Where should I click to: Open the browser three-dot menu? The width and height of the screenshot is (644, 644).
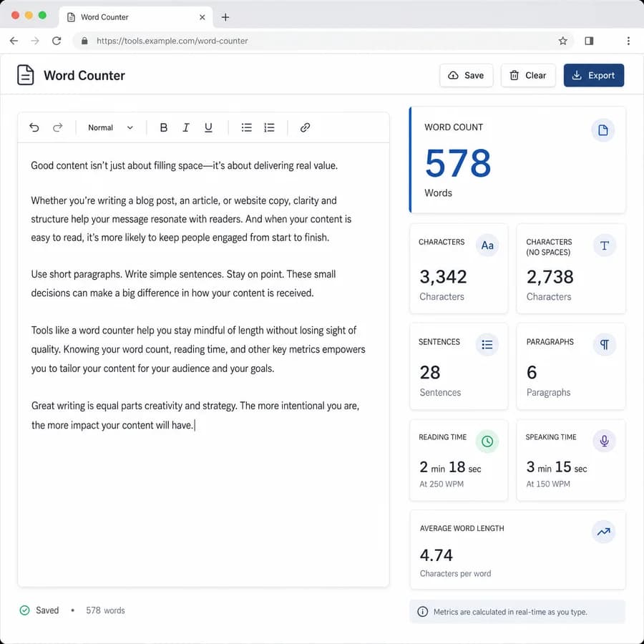[x=628, y=41]
